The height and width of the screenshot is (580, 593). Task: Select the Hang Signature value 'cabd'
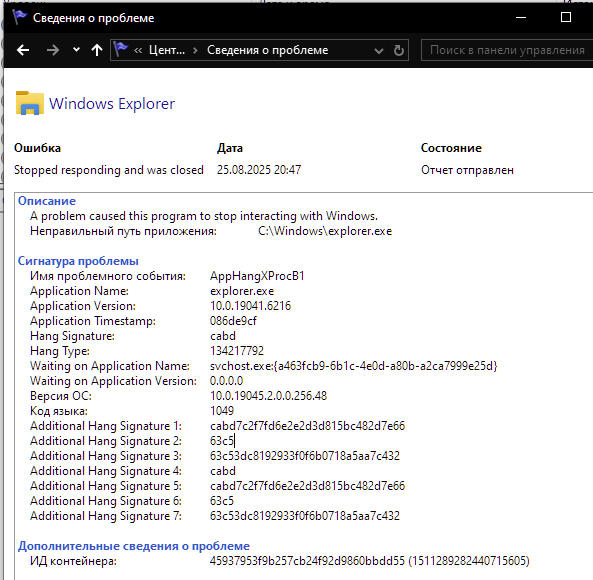click(223, 336)
